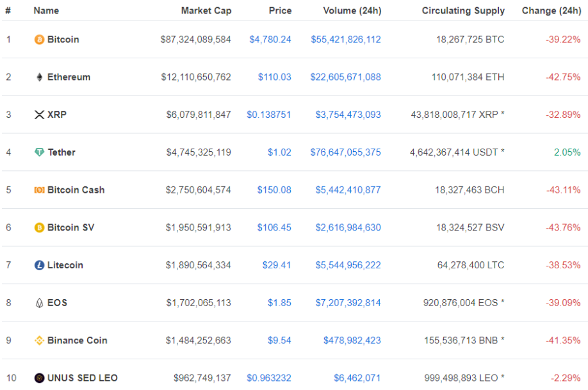This screenshot has width=588, height=390.
Task: Click the XRP logo icon
Action: click(x=39, y=115)
